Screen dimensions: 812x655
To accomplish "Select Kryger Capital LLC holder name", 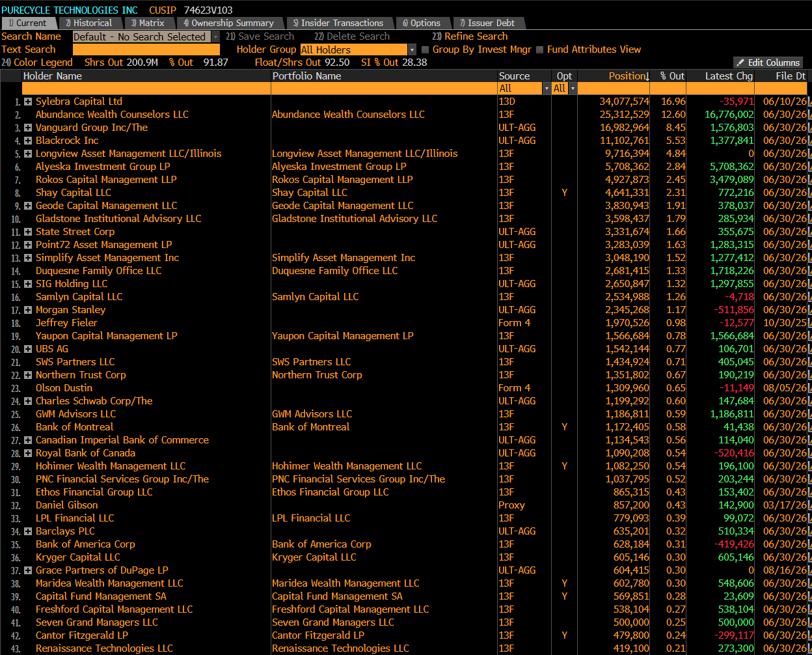I will tap(78, 557).
